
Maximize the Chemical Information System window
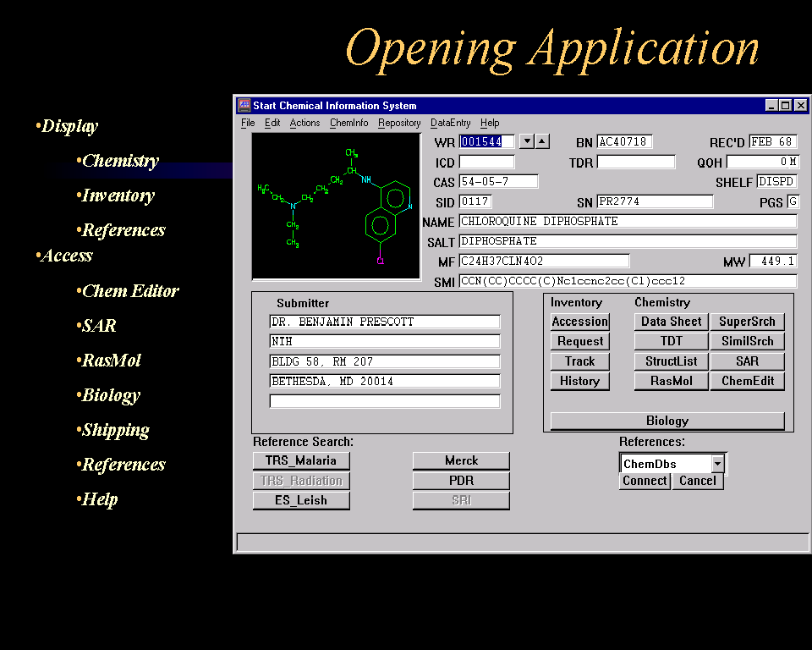click(786, 106)
